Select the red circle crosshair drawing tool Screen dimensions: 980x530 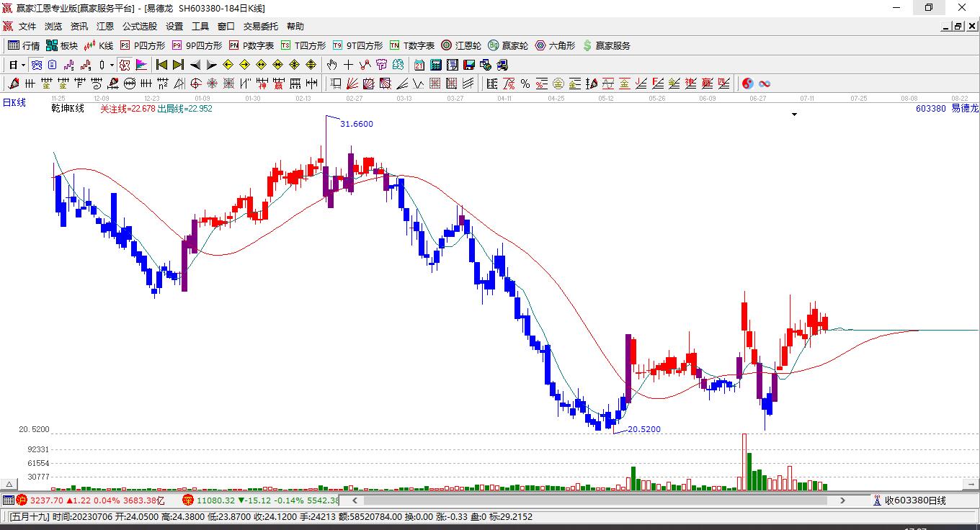coord(196,84)
